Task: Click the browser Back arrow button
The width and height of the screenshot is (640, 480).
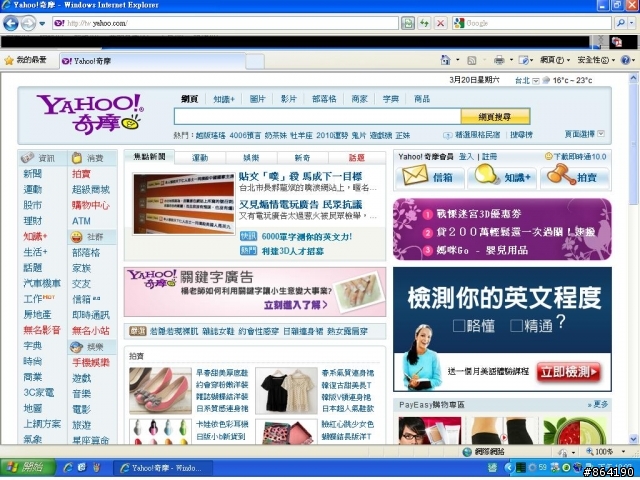Action: point(11,23)
